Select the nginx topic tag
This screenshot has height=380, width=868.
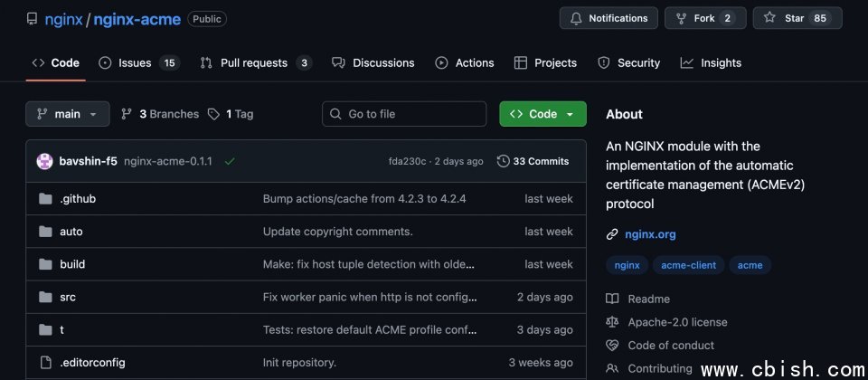point(627,265)
